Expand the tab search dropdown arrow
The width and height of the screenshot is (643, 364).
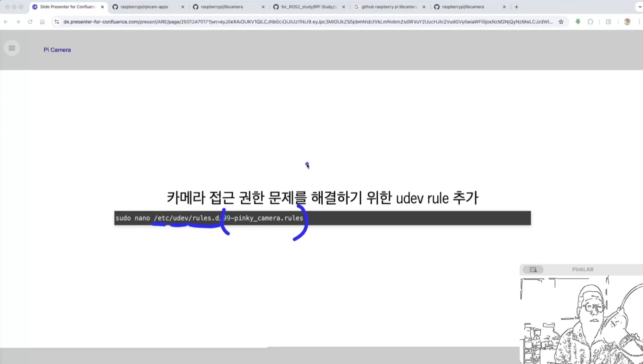(x=640, y=7)
